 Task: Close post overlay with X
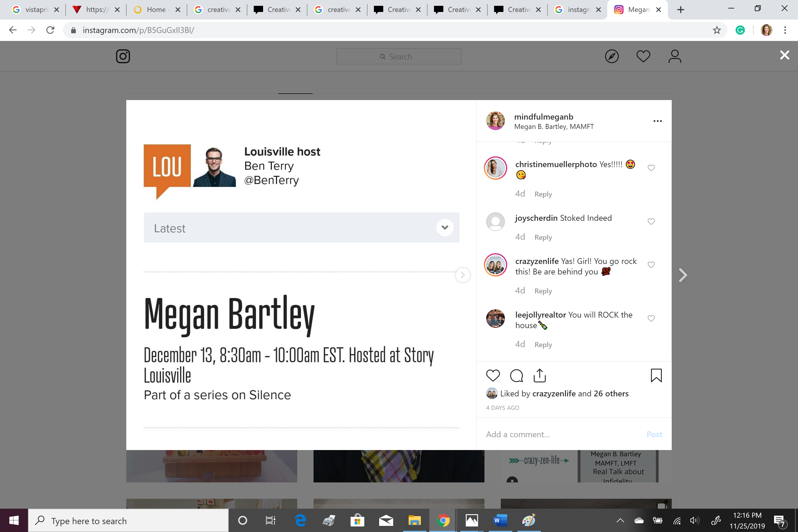784,55
